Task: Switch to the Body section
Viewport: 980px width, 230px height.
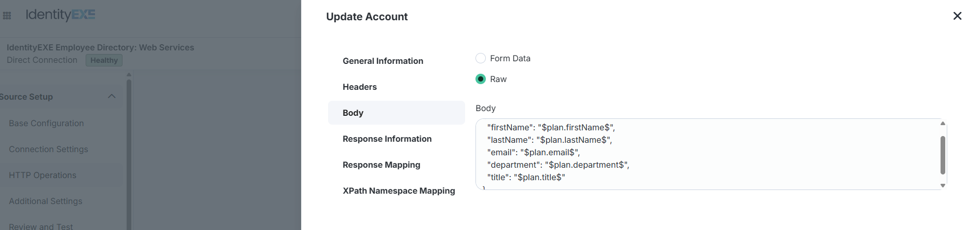Action: pos(397,113)
